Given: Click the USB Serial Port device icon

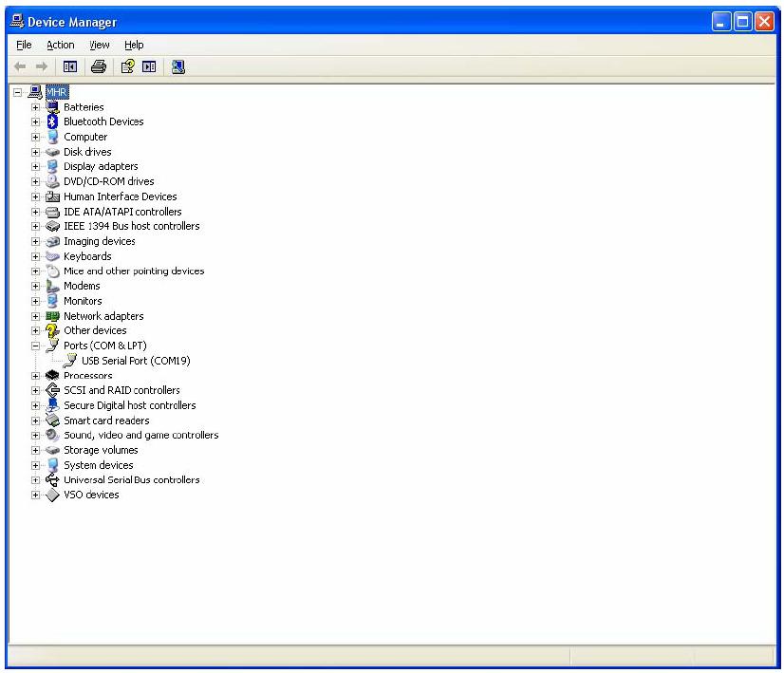Looking at the screenshot, I should point(70,361).
